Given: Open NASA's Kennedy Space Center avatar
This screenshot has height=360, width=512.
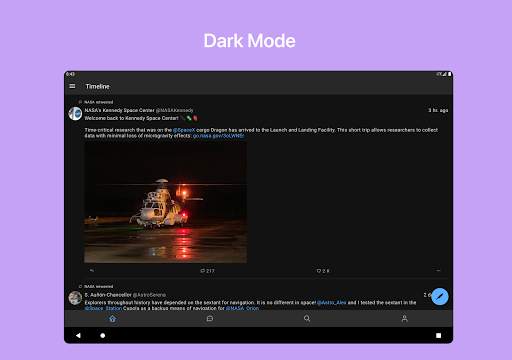Looking at the screenshot, I should click(x=75, y=114).
